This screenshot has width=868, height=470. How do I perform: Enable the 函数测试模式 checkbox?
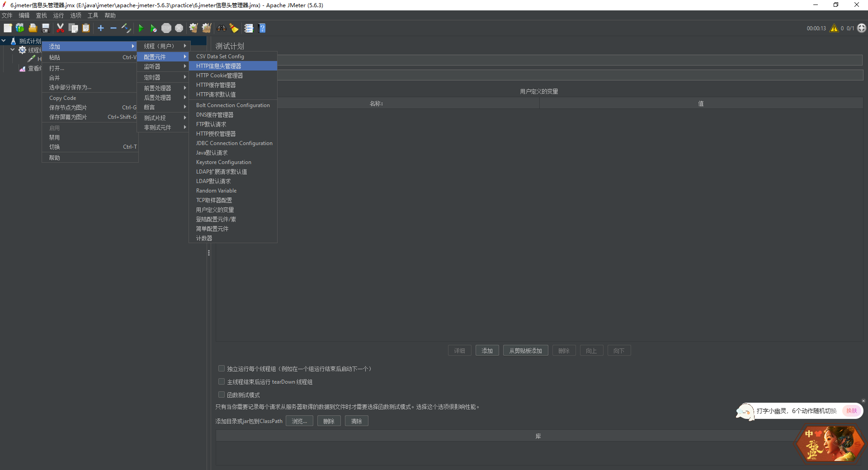pos(222,395)
